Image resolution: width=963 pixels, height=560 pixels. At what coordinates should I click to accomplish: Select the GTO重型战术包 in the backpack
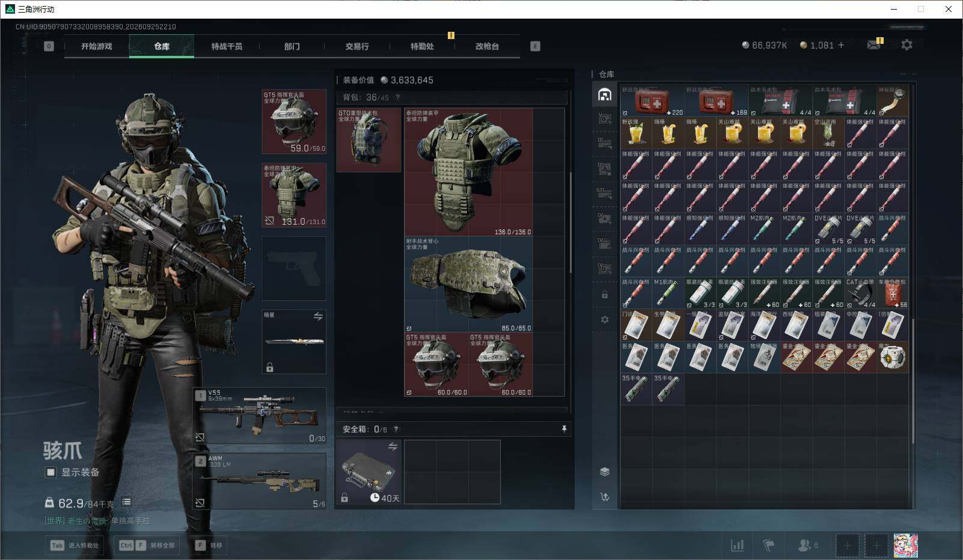368,140
